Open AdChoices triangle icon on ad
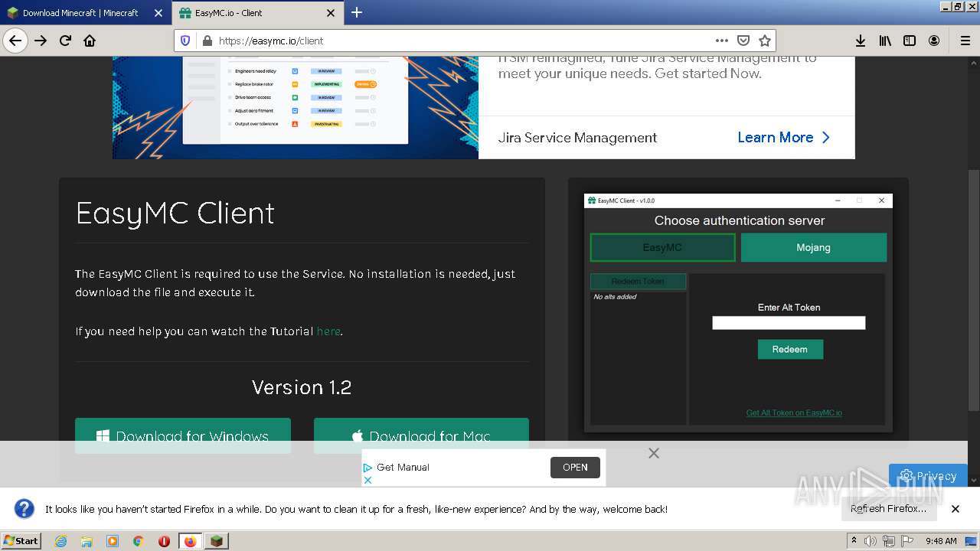 click(x=367, y=468)
